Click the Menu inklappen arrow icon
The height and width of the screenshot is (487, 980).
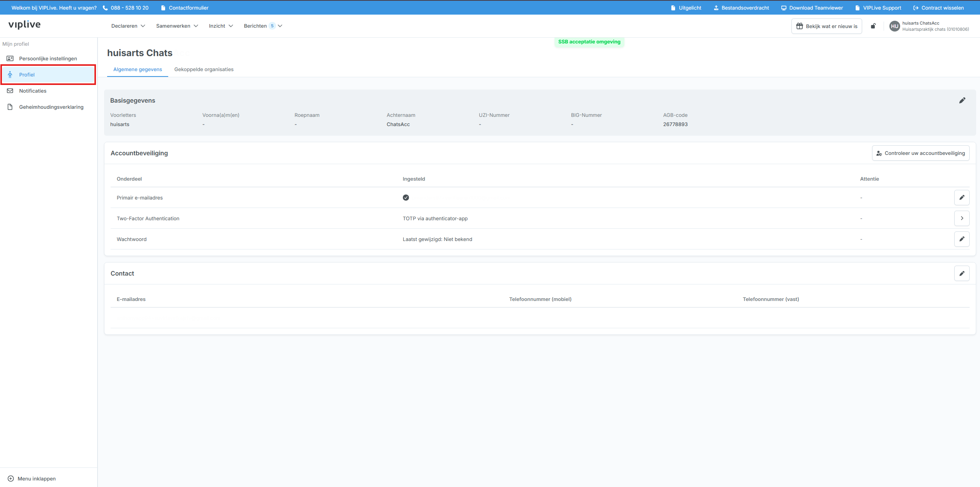pyautogui.click(x=11, y=479)
